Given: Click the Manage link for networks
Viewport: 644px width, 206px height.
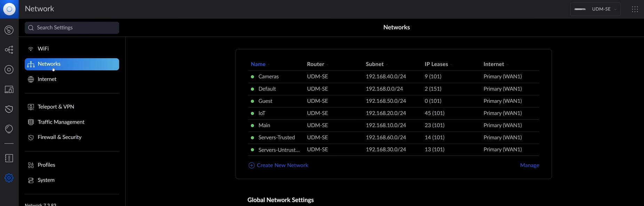Looking at the screenshot, I should tap(529, 165).
